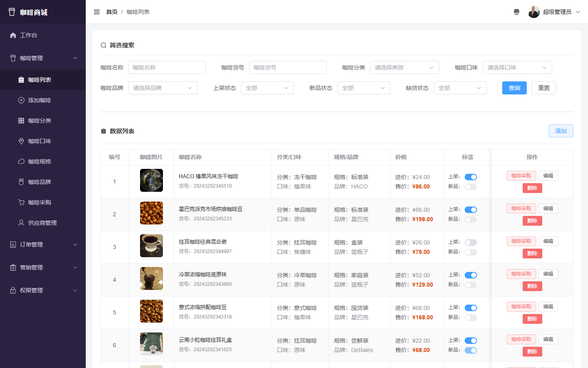
Task: Click the blue 查询 button
Action: (x=514, y=88)
